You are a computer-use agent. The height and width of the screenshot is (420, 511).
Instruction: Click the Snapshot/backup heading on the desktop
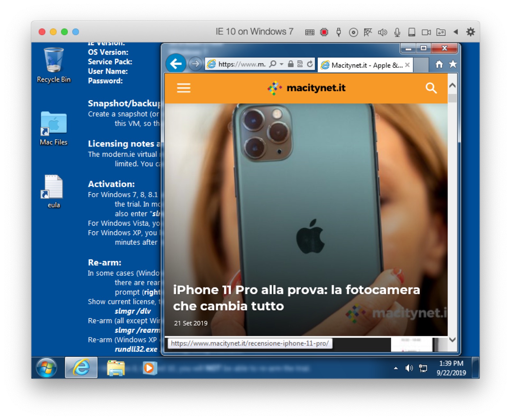pyautogui.click(x=124, y=103)
